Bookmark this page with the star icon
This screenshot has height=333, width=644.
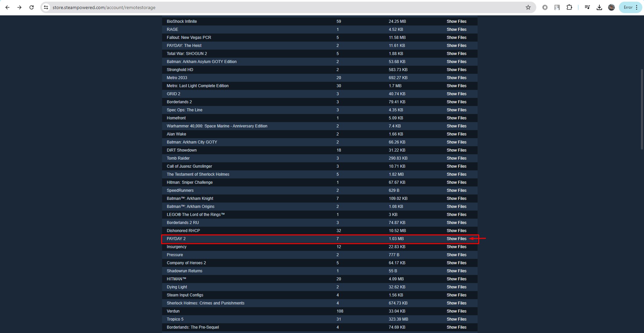(528, 7)
